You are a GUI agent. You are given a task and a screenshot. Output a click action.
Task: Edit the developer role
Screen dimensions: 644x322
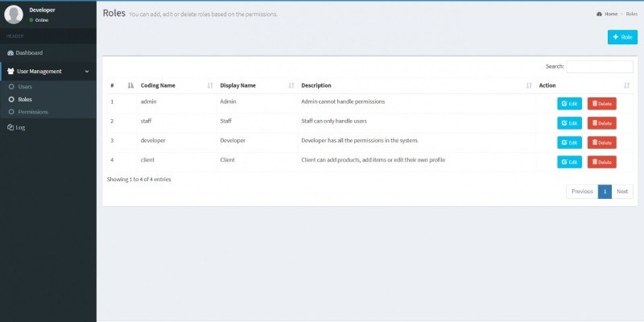pos(569,142)
